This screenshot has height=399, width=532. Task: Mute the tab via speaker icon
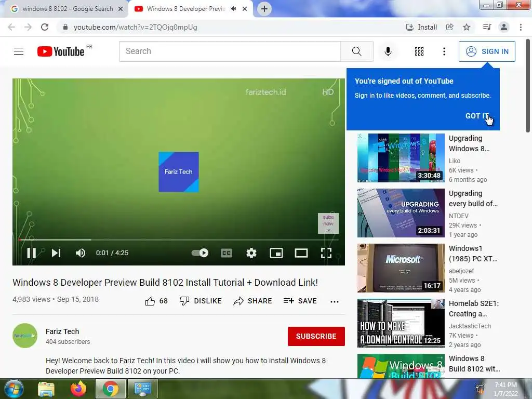pyautogui.click(x=233, y=9)
